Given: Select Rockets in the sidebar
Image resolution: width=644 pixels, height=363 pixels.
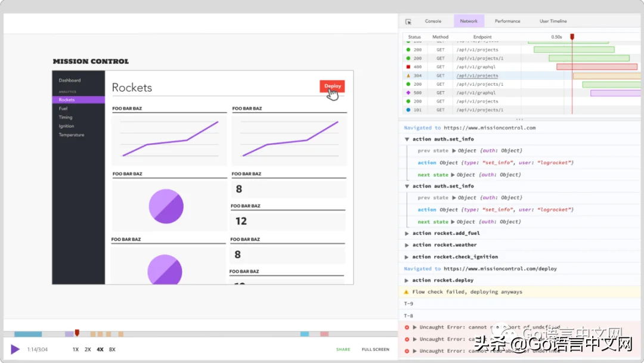Looking at the screenshot, I should pos(79,100).
